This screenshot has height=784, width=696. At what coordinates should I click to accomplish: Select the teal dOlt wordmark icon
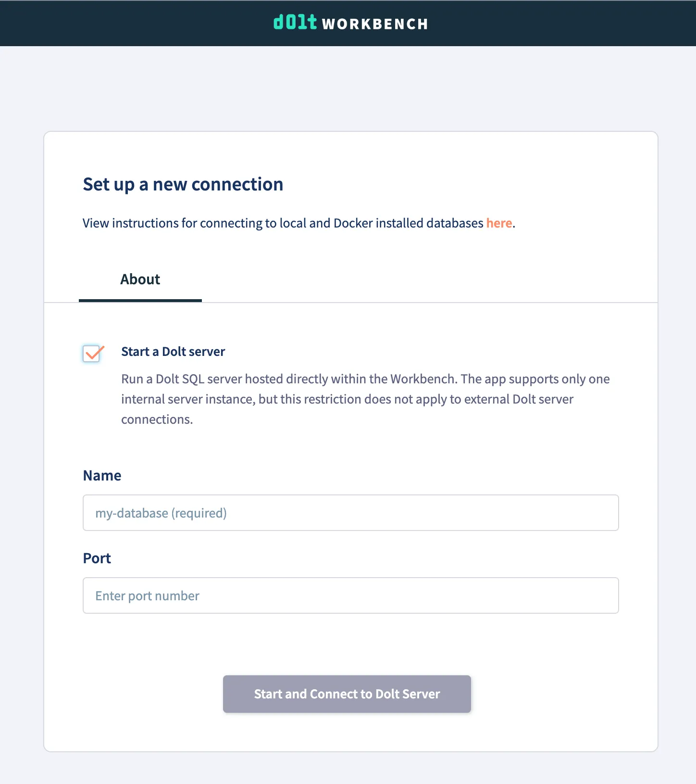point(295,23)
